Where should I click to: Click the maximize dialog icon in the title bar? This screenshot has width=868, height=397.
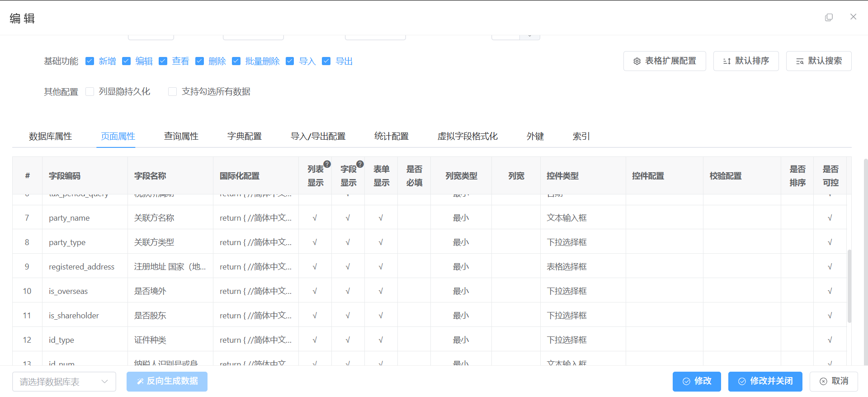point(829,17)
